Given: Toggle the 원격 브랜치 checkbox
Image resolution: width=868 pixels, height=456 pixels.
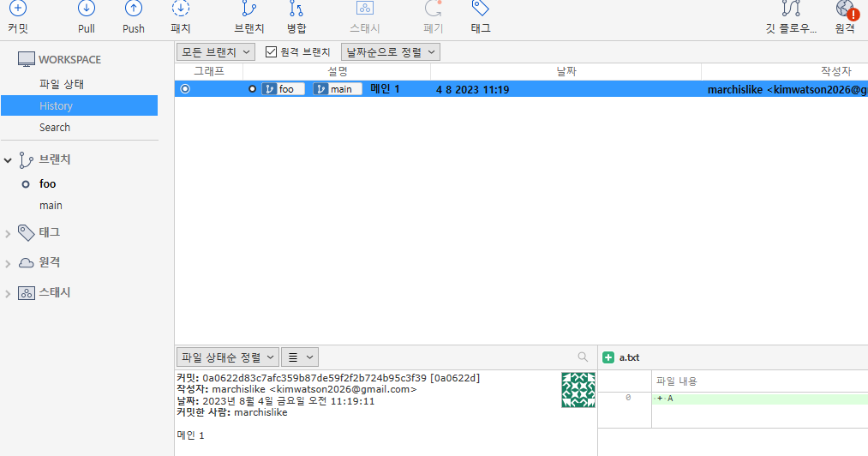Looking at the screenshot, I should click(x=271, y=51).
